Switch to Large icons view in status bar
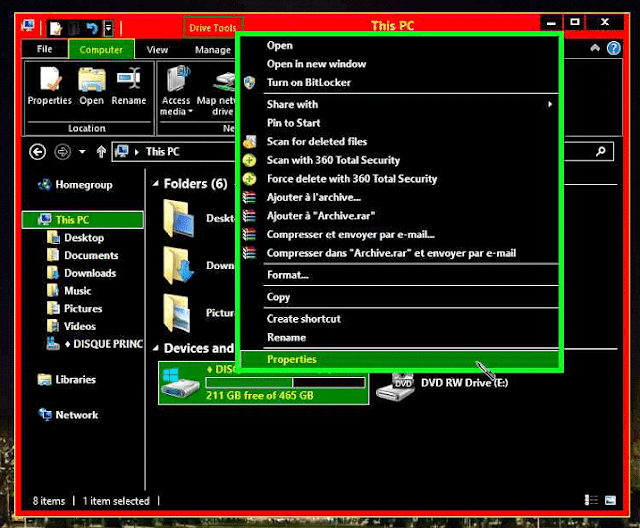This screenshot has height=528, width=640. pyautogui.click(x=611, y=500)
